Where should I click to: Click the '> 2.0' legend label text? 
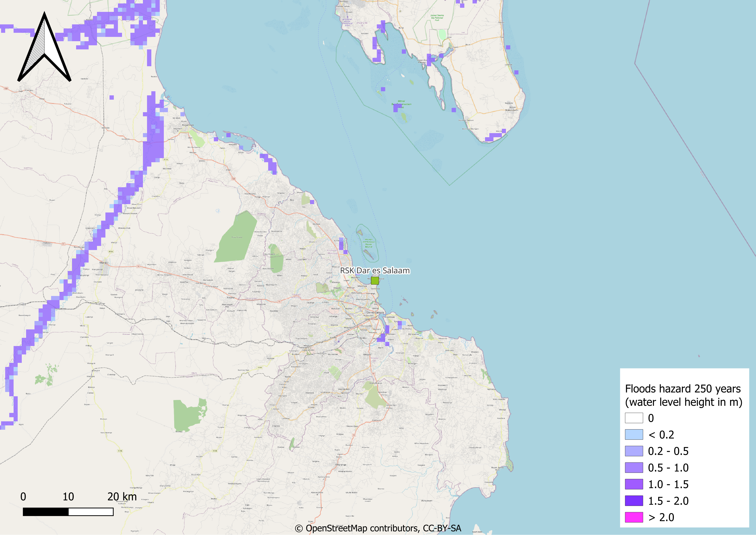point(661,518)
